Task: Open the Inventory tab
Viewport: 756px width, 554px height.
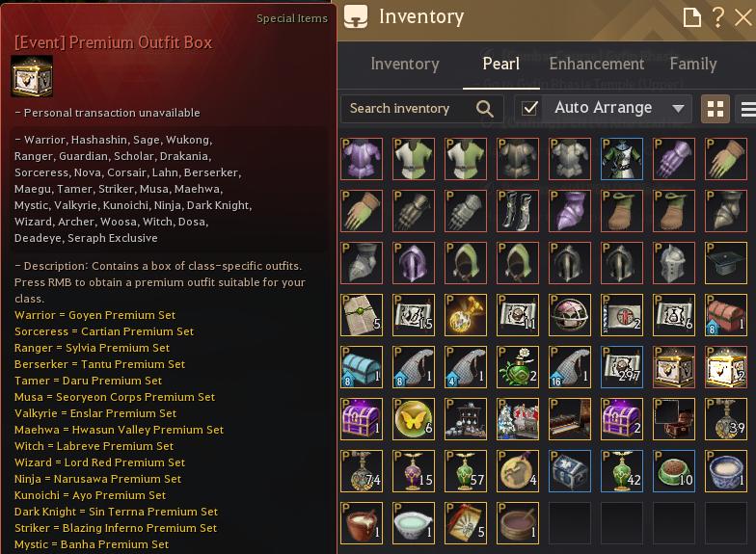Action: point(405,64)
